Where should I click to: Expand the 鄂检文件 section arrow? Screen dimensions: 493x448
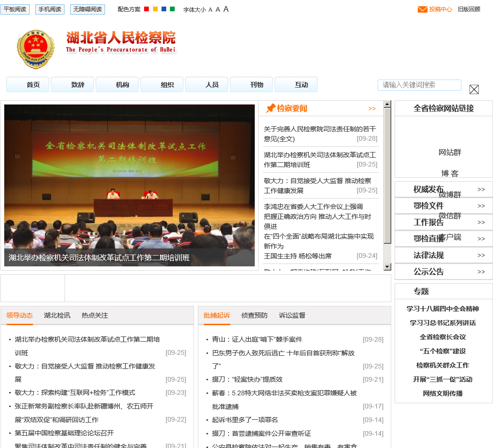point(481,206)
